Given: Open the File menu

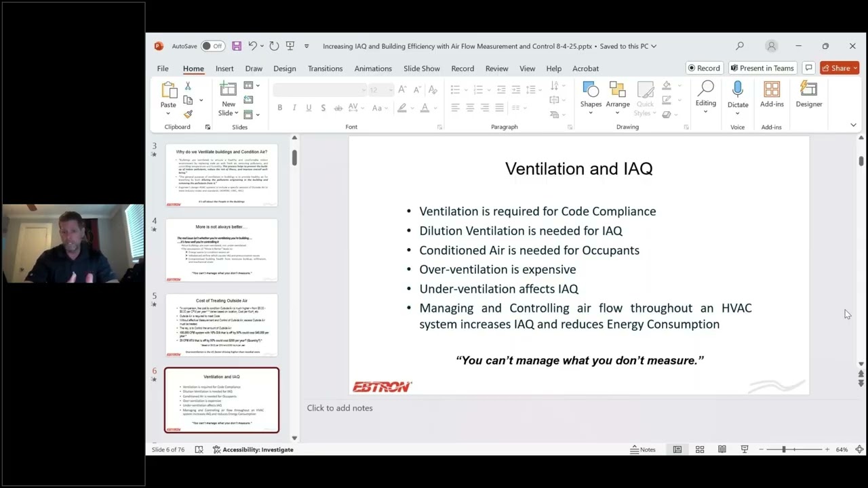Looking at the screenshot, I should (163, 68).
